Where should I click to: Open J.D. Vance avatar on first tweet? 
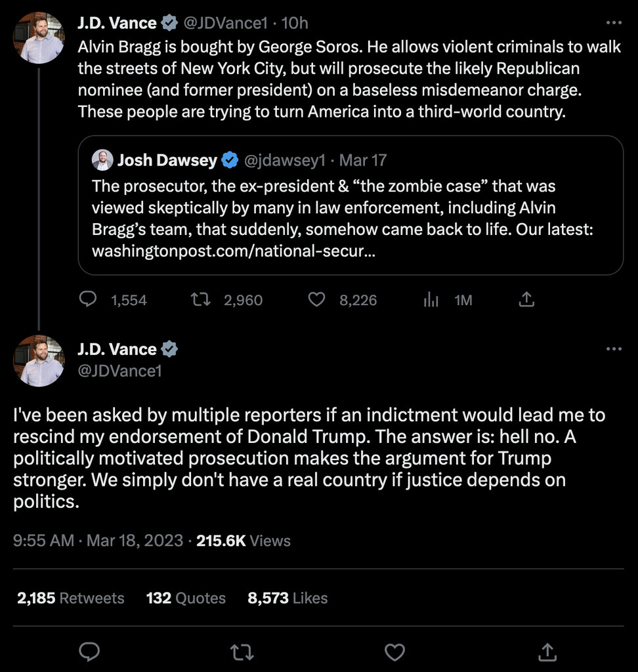[x=40, y=38]
